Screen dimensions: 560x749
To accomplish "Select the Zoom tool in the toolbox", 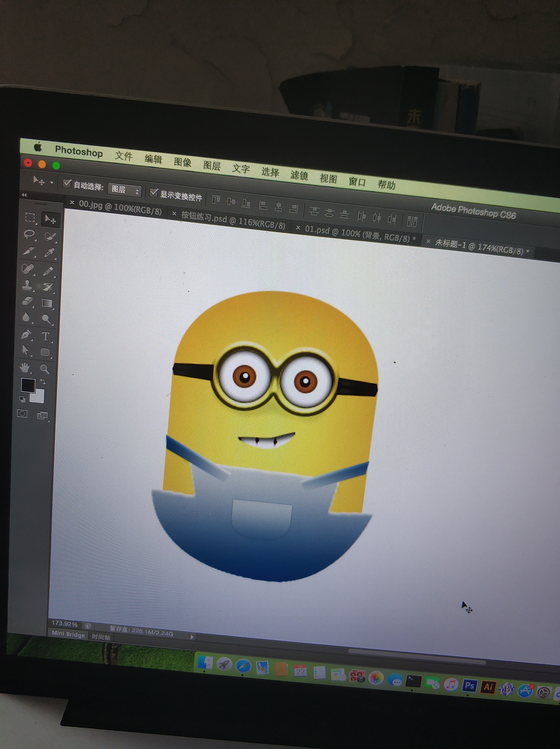I will click(x=45, y=369).
